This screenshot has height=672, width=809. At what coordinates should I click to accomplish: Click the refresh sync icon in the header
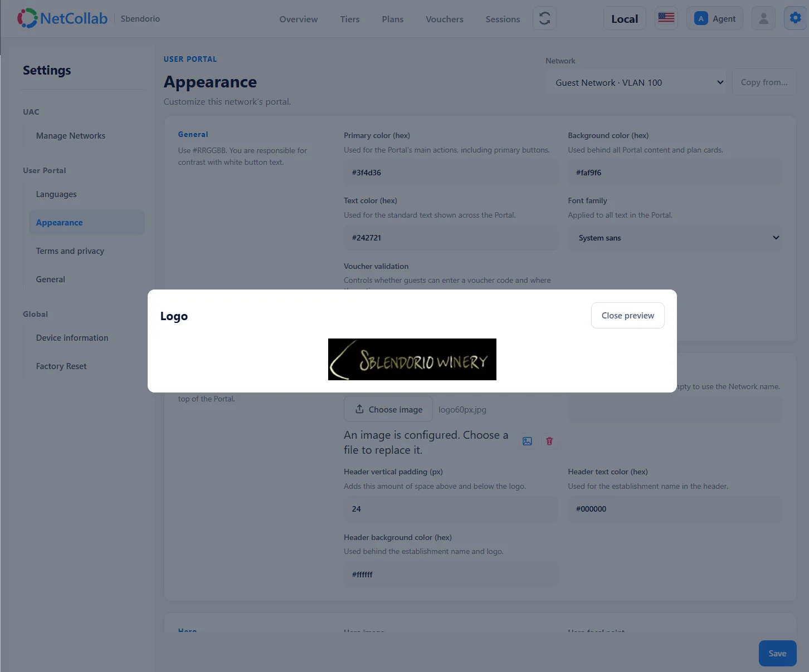[544, 18]
